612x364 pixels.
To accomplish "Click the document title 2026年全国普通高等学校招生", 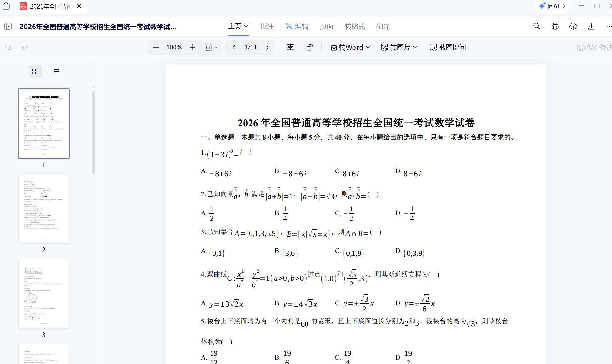I will (x=98, y=27).
